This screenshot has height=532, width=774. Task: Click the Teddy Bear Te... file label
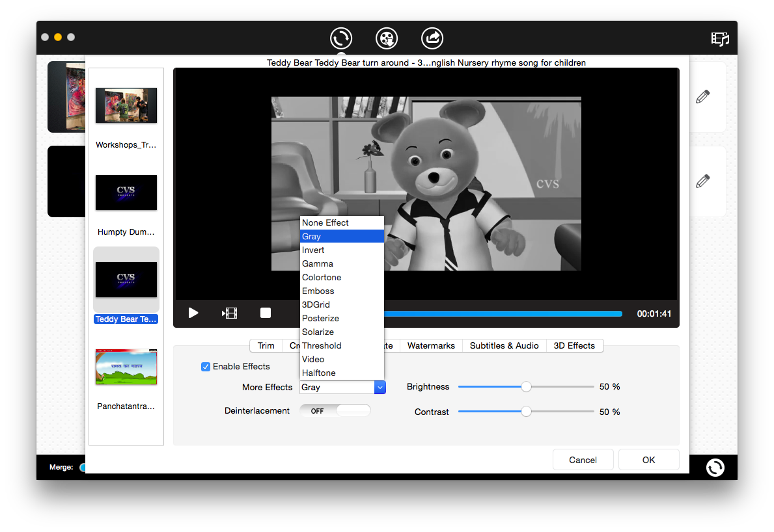tap(126, 319)
